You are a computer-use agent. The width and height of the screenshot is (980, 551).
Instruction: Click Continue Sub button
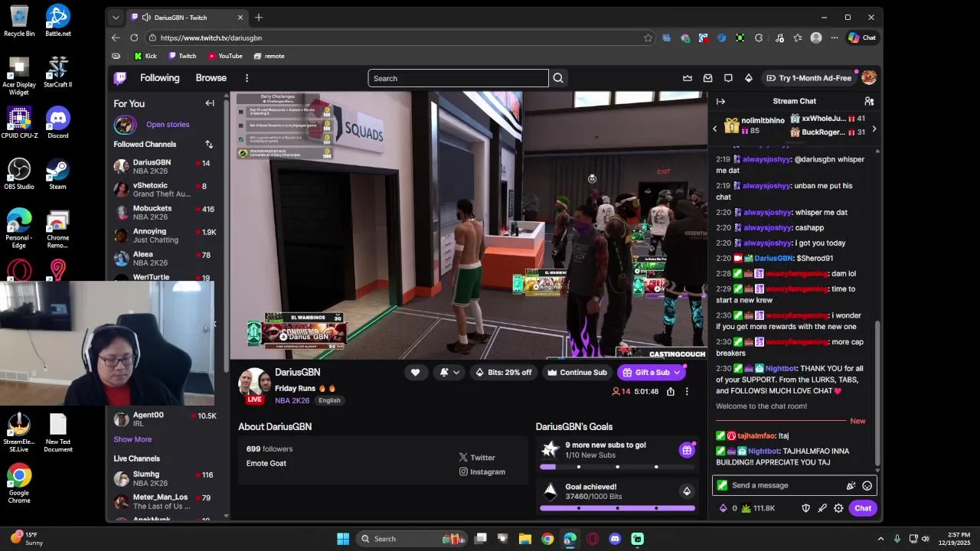(x=577, y=373)
